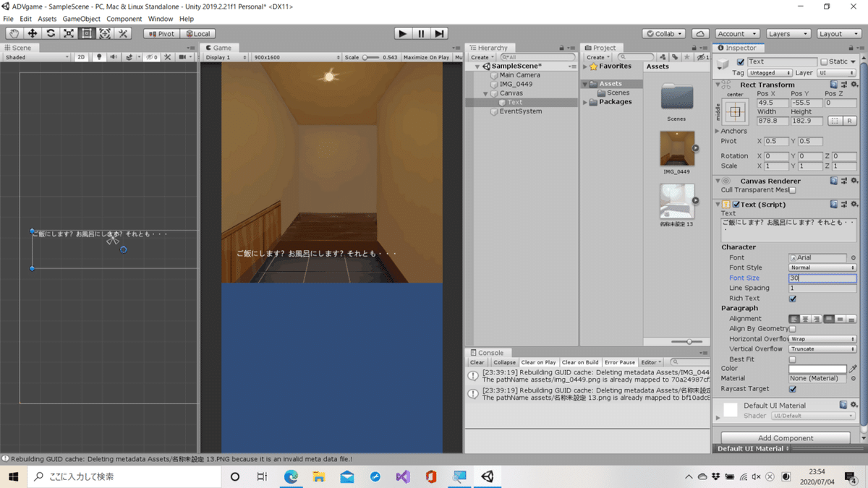Open the Font Style dropdown
This screenshot has height=488, width=868.
click(x=822, y=267)
